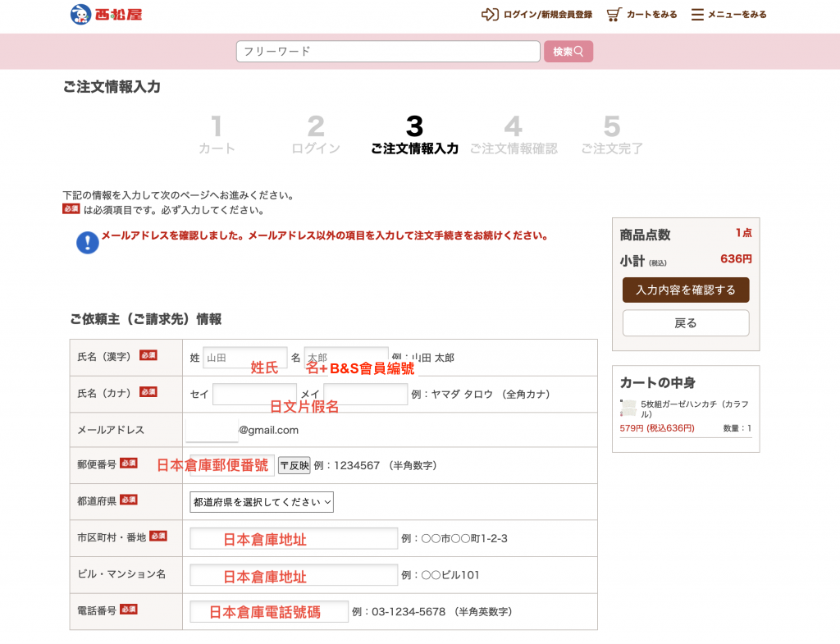Click the 郵便番号 postal code field

(232, 465)
